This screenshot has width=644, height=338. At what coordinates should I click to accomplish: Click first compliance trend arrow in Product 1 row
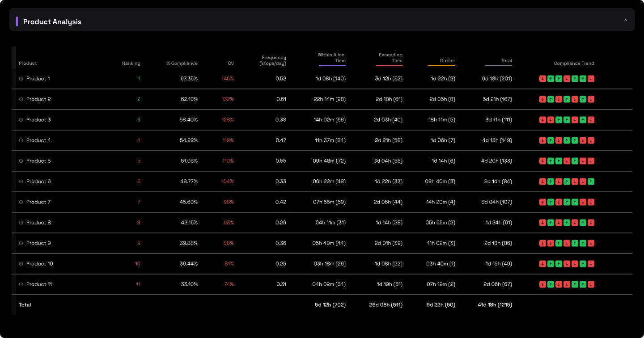point(542,79)
